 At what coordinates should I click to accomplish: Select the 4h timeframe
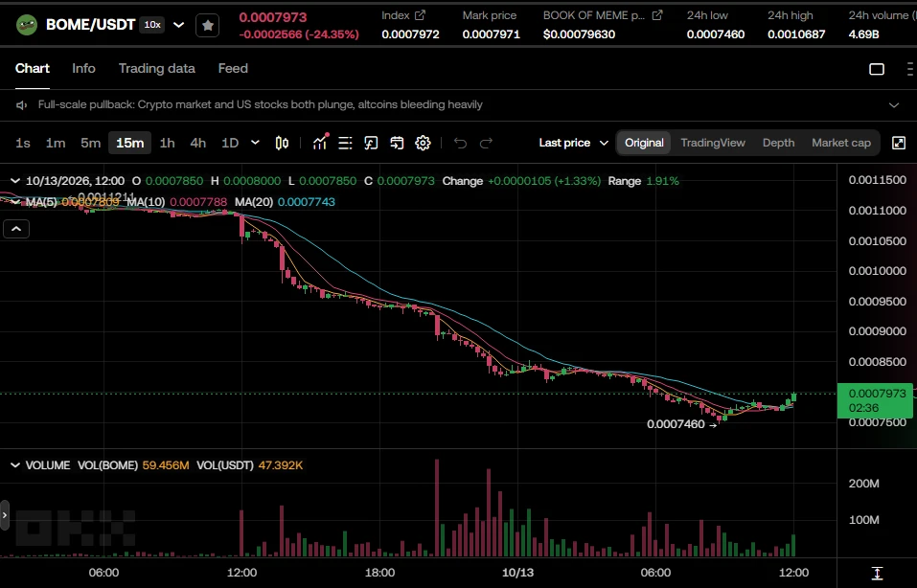click(x=197, y=143)
